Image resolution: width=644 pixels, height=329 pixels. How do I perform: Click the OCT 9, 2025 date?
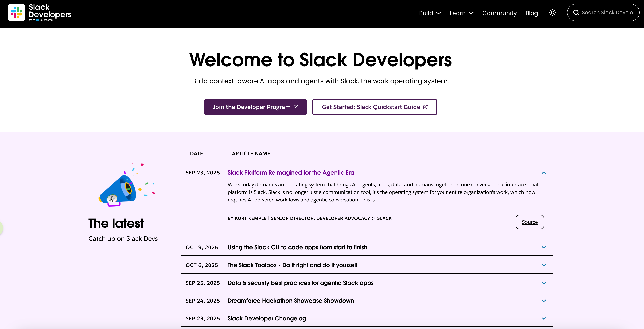click(202, 248)
